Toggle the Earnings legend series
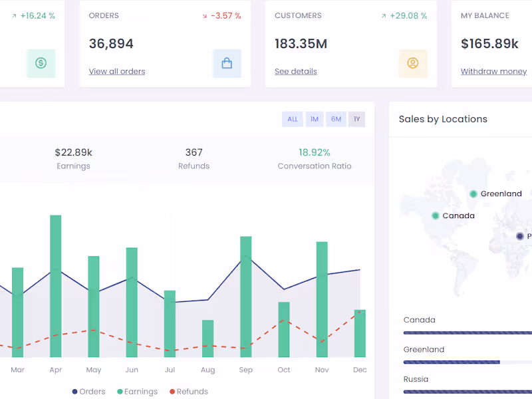The width and height of the screenshot is (532, 399). click(x=138, y=392)
